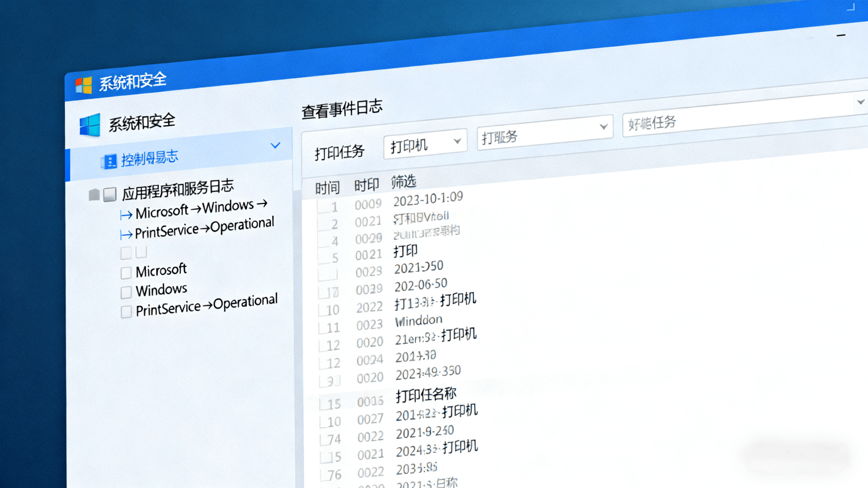Collapse the 控制易志 section chevron
Image resolution: width=868 pixels, height=488 pixels.
tap(275, 145)
